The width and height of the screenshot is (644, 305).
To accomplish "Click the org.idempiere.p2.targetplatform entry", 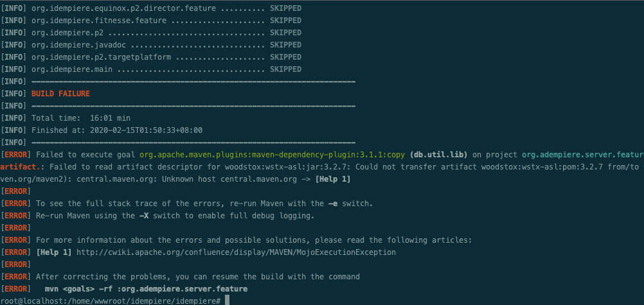I will (x=166, y=57).
